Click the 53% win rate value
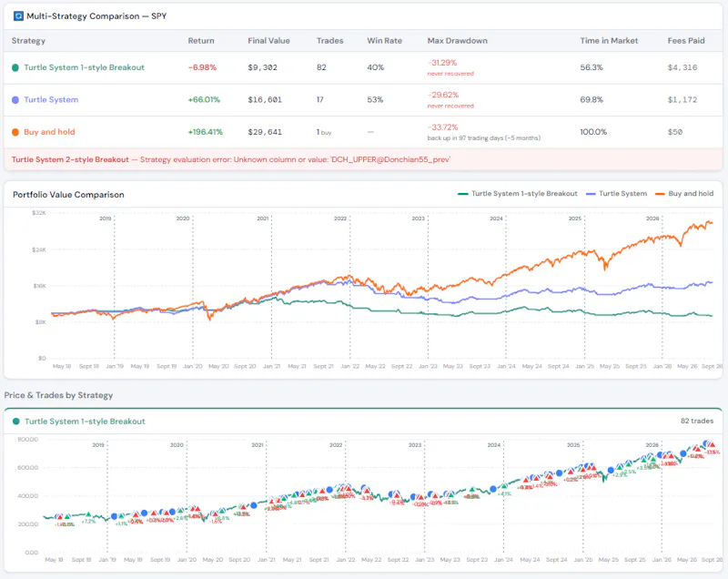 click(375, 99)
